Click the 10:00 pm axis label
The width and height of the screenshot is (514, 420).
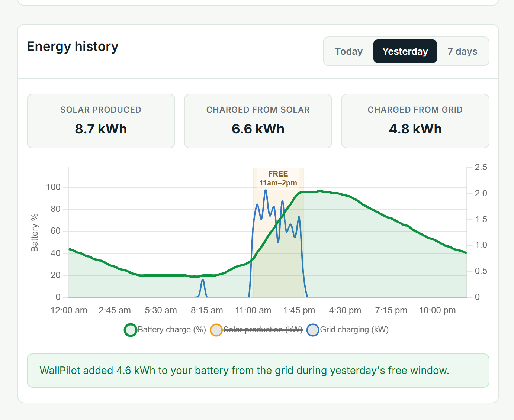tap(437, 310)
